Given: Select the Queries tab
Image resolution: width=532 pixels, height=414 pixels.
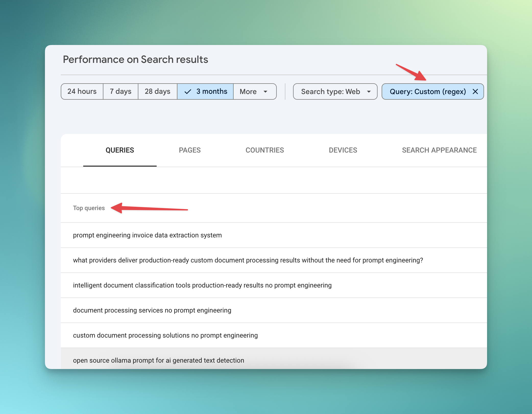Looking at the screenshot, I should click(120, 150).
